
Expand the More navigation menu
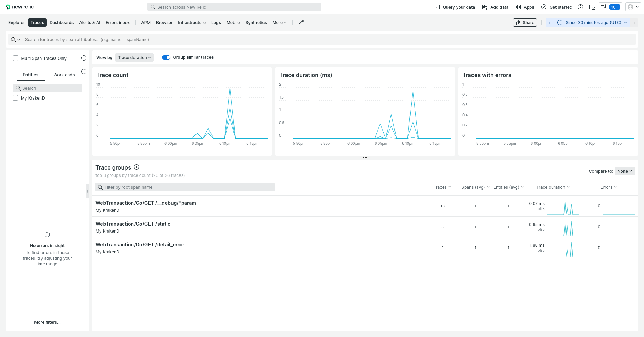point(279,23)
